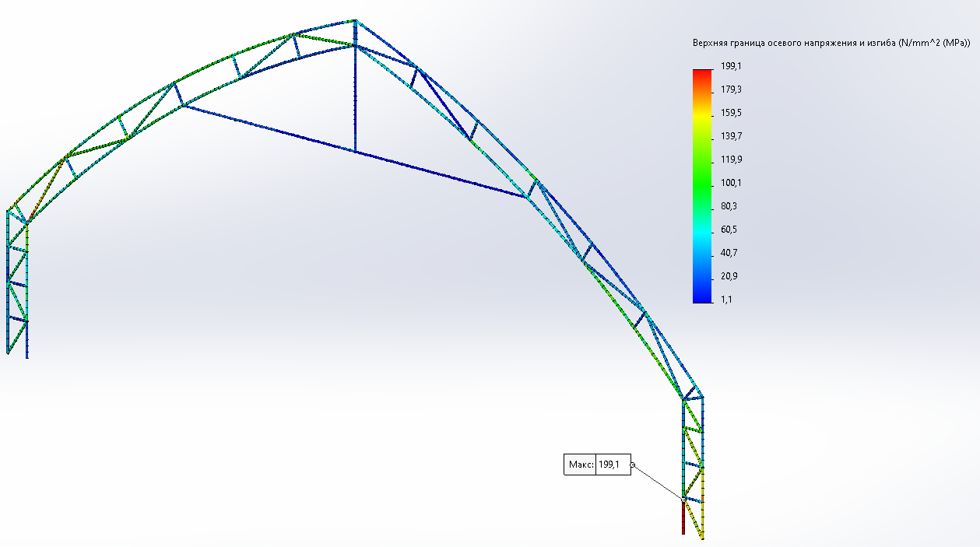
Task: Click the 40,7 legend value
Action: [x=729, y=253]
